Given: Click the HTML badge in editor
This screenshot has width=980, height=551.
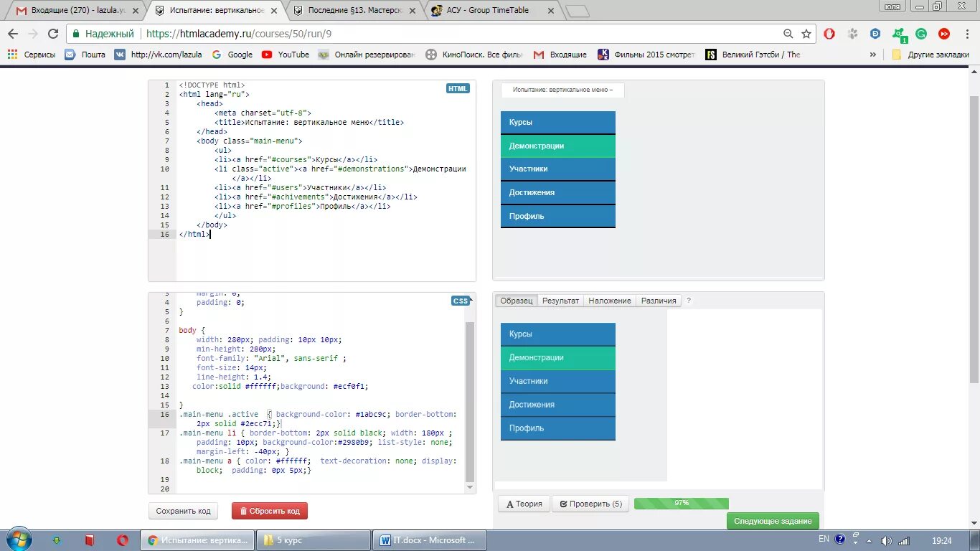Looking at the screenshot, I should (x=458, y=89).
